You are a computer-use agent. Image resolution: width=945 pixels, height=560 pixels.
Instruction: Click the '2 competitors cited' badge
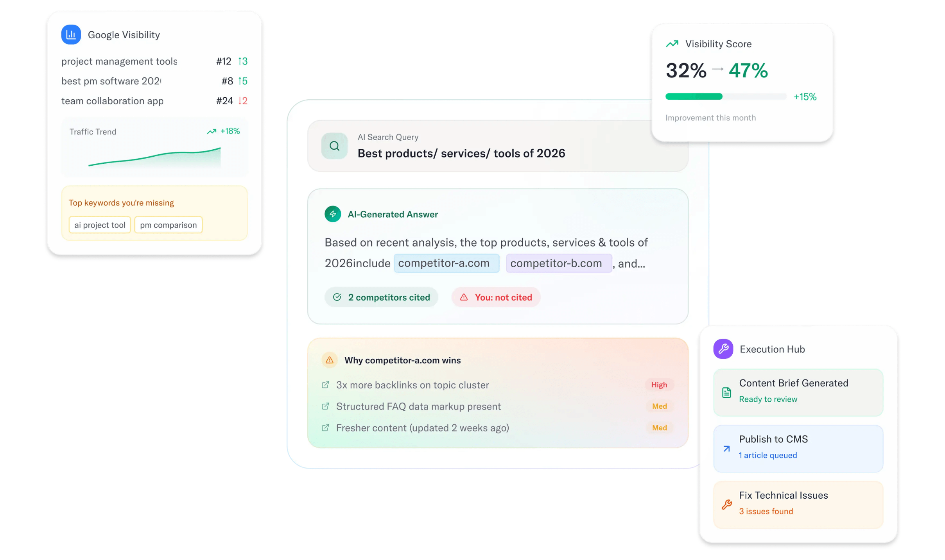pyautogui.click(x=381, y=297)
